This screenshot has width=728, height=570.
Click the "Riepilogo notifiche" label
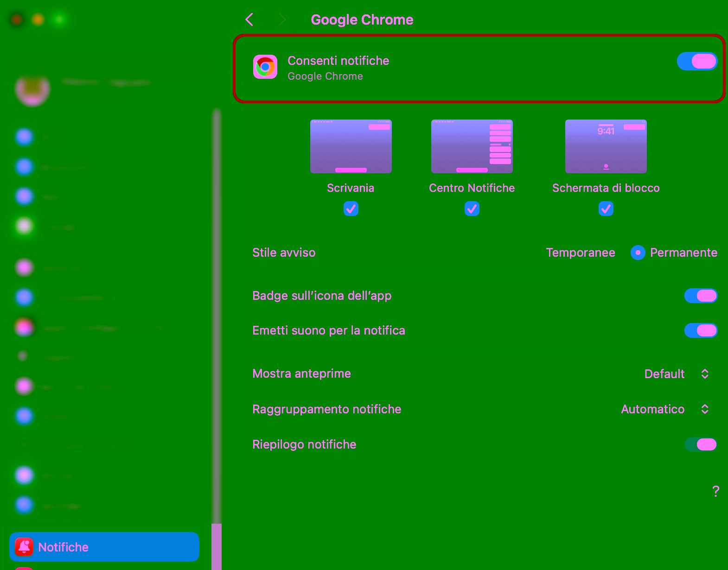(x=304, y=444)
